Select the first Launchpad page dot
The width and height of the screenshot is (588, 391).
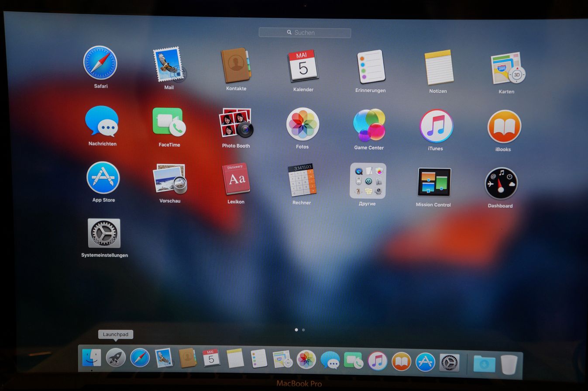tap(296, 330)
